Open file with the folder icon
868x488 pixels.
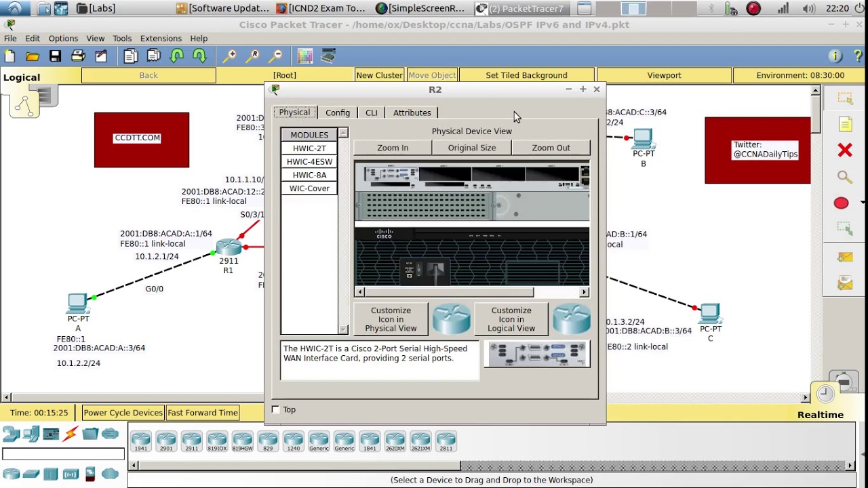click(x=33, y=56)
